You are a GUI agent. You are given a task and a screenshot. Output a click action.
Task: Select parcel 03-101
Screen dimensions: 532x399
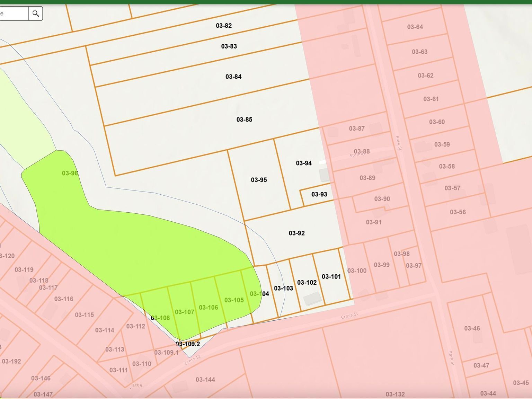[x=331, y=277]
